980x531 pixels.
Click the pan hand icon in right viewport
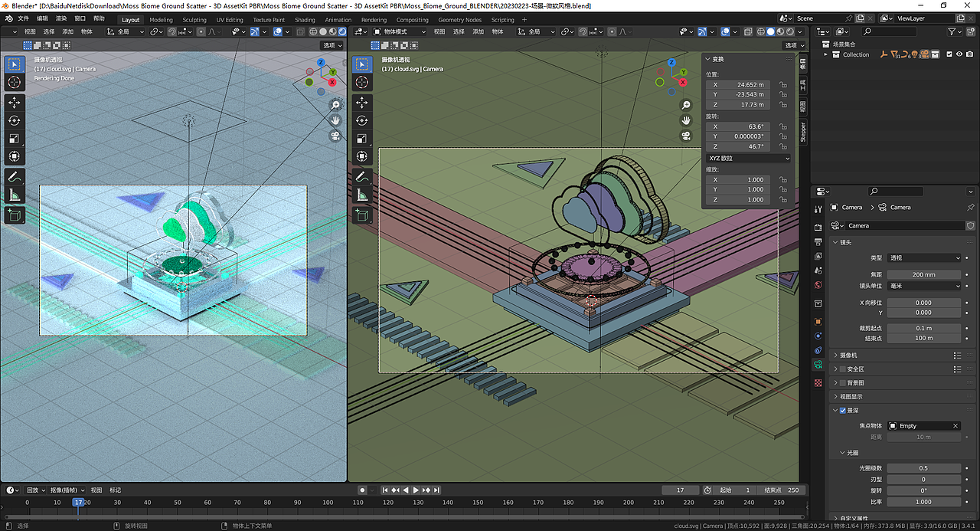(686, 120)
